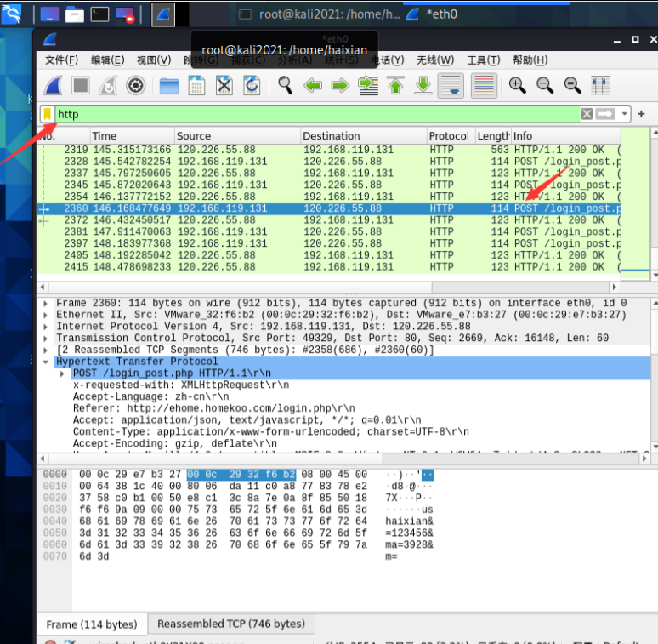This screenshot has width=658, height=644.
Task: Switch to root@kali2021 terminal taskbar item
Action: coord(320,14)
